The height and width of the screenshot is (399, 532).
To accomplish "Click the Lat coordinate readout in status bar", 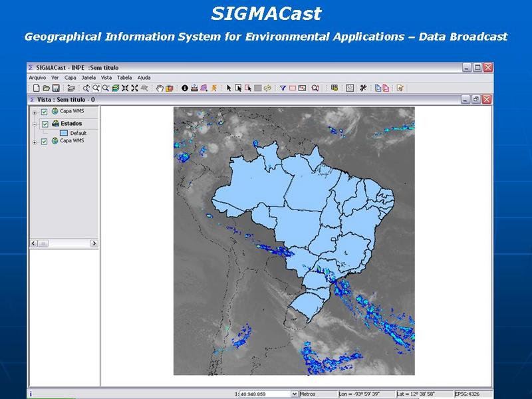I will point(416,394).
